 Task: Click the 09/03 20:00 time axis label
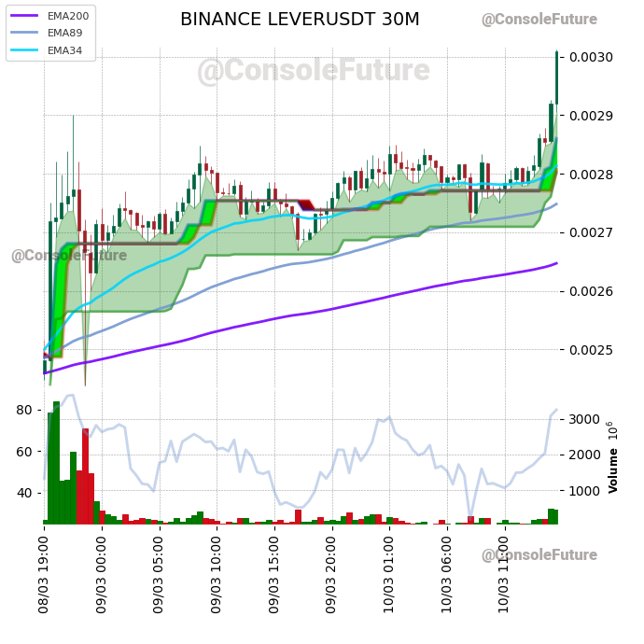click(331, 575)
